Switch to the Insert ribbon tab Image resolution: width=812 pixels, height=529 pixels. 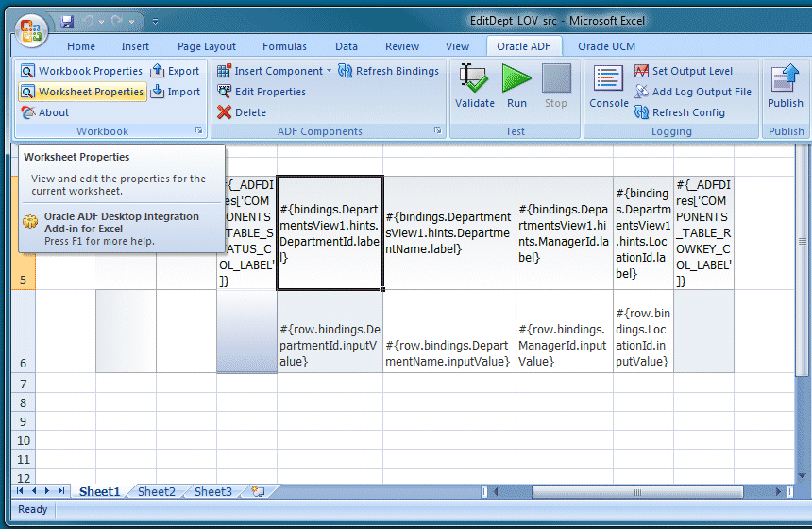point(135,46)
